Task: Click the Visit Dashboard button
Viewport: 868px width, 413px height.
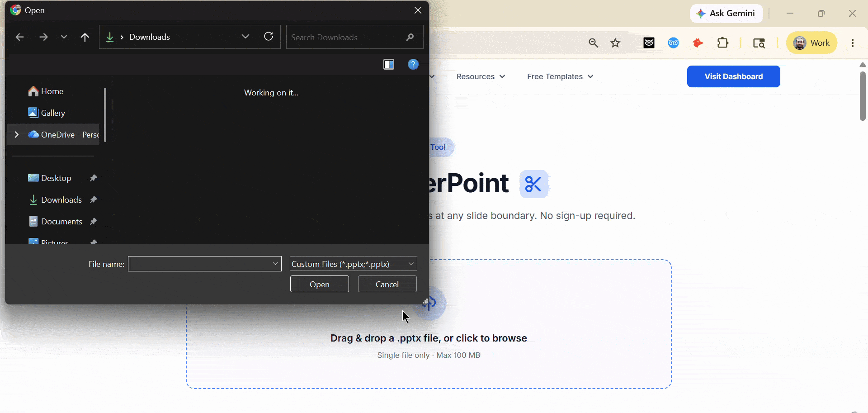Action: pos(734,76)
